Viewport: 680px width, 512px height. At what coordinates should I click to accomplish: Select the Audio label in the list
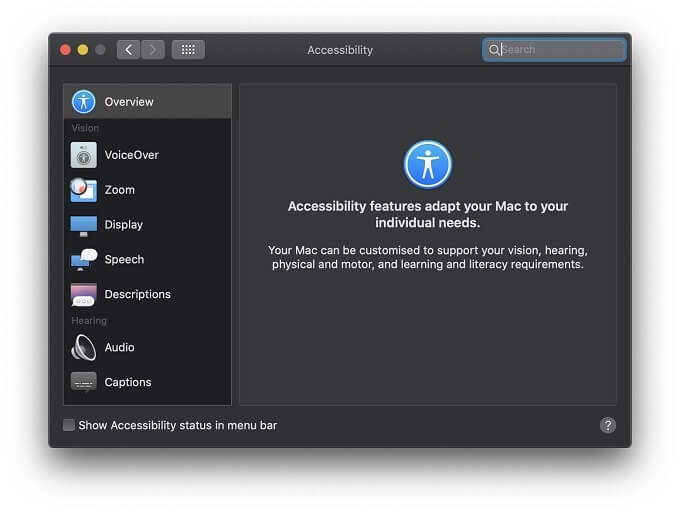click(119, 347)
